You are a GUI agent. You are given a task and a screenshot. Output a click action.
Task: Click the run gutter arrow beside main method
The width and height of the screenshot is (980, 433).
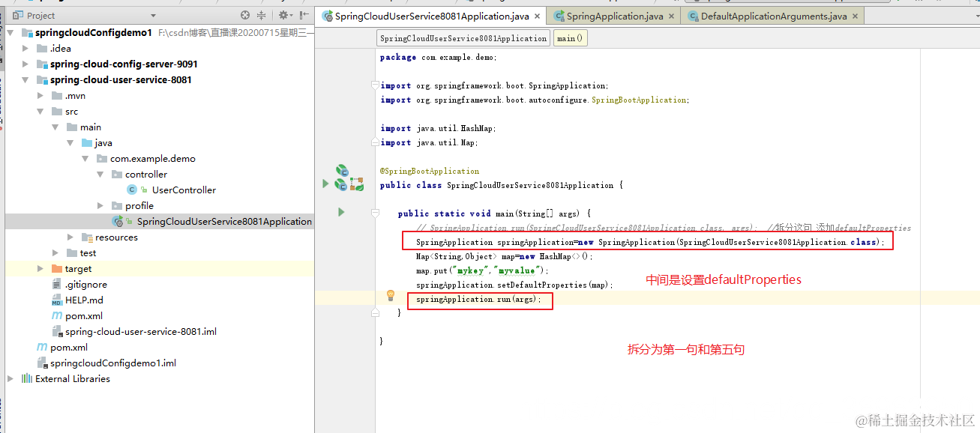341,213
